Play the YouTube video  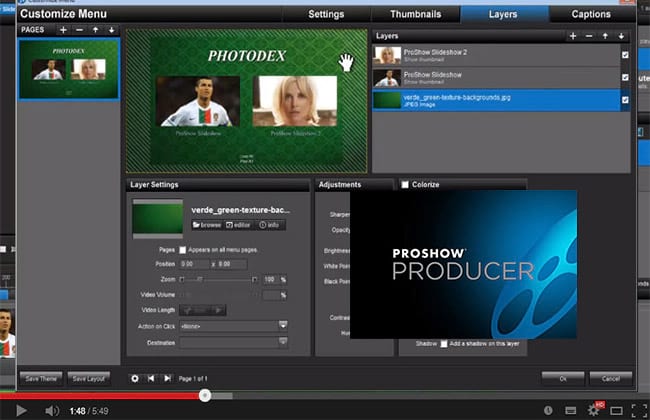pyautogui.click(x=21, y=411)
